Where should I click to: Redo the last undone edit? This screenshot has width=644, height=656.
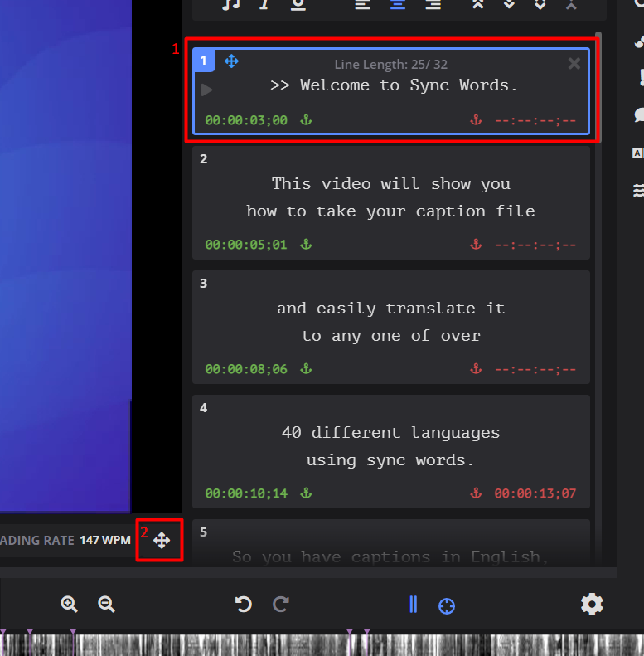281,605
